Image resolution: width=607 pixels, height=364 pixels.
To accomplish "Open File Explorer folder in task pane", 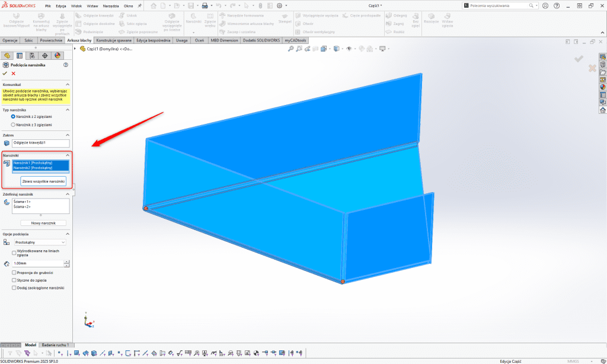I will tap(603, 72).
